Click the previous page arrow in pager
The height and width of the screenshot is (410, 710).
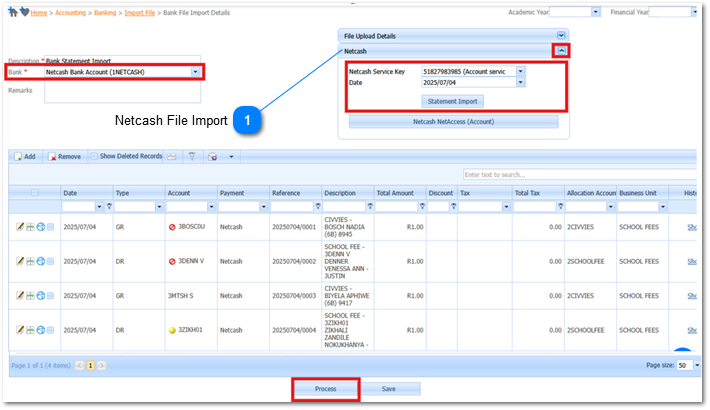pyautogui.click(x=80, y=366)
